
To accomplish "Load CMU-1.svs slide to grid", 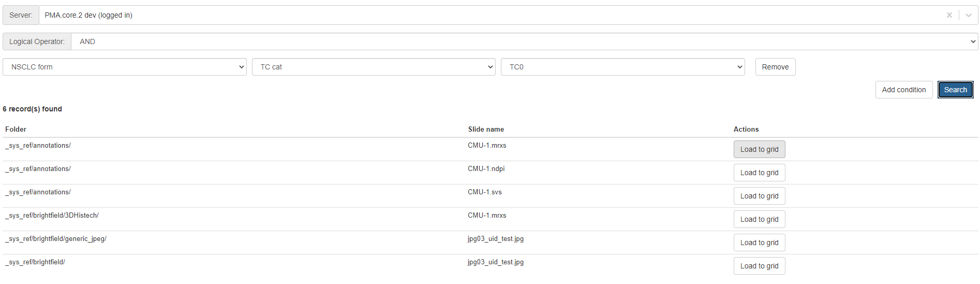I will pyautogui.click(x=759, y=196).
